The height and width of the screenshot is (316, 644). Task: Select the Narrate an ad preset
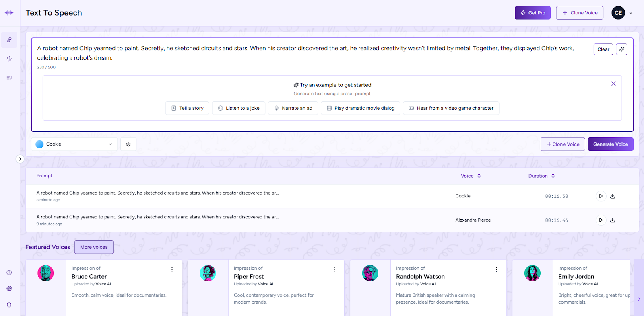point(293,108)
